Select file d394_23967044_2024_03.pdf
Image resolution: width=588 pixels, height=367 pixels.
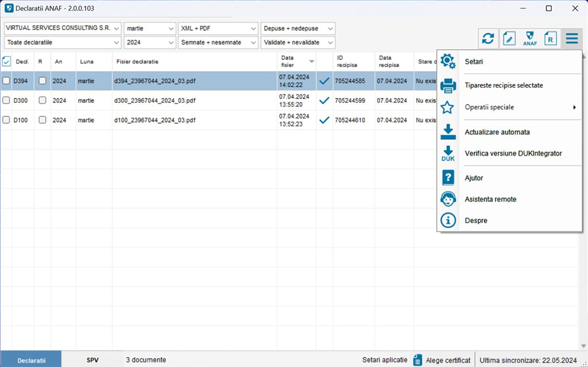(154, 81)
